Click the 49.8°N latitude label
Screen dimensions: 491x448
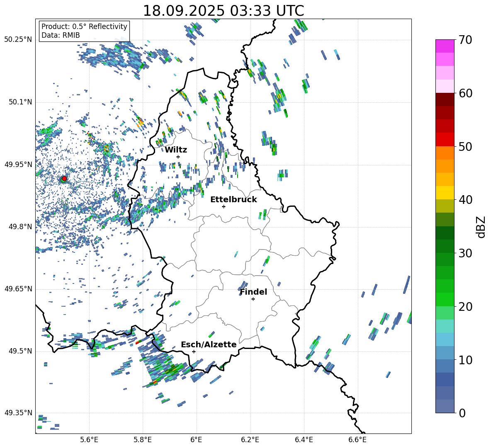20,227
